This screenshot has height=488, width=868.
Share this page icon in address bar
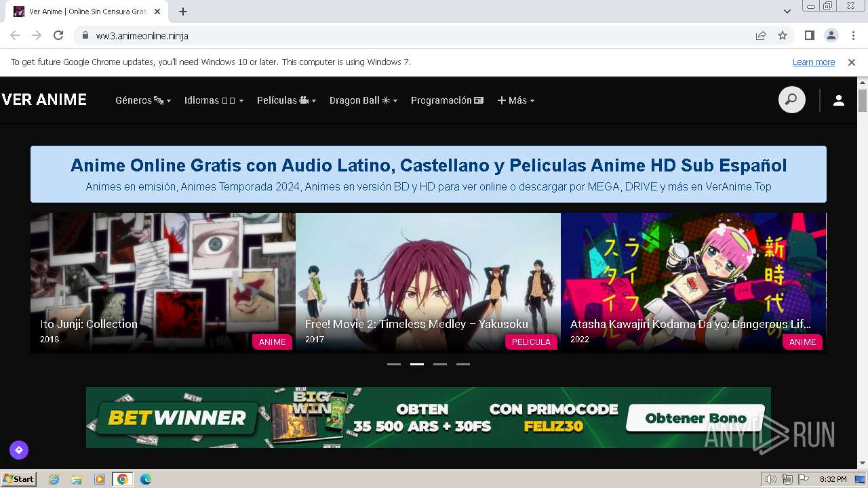coord(761,35)
